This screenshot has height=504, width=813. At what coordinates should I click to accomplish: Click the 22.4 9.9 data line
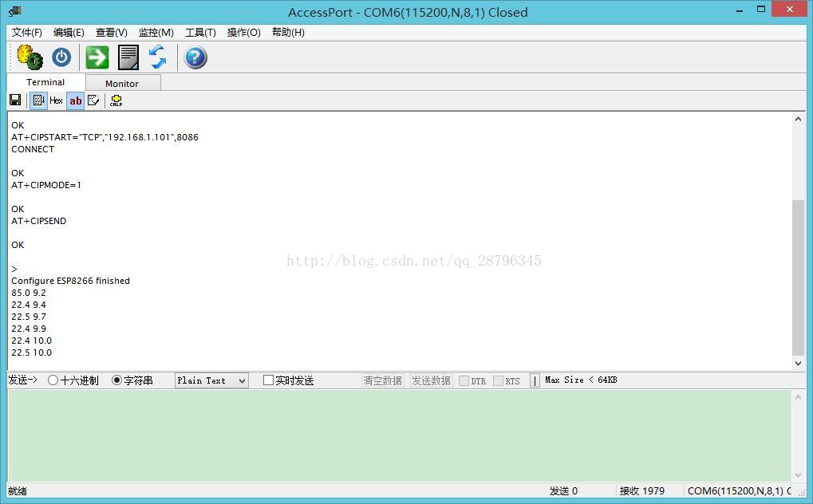click(29, 329)
